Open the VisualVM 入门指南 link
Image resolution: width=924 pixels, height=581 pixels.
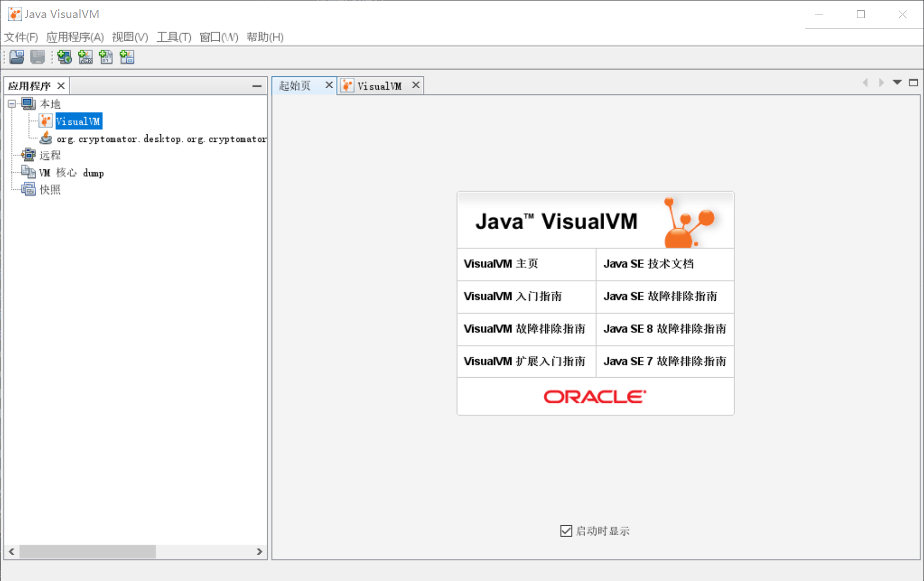512,296
